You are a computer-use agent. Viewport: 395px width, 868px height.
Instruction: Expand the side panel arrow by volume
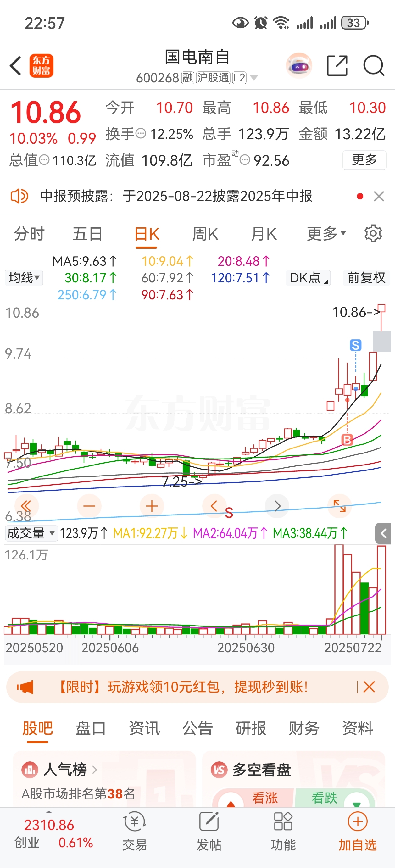[383, 533]
